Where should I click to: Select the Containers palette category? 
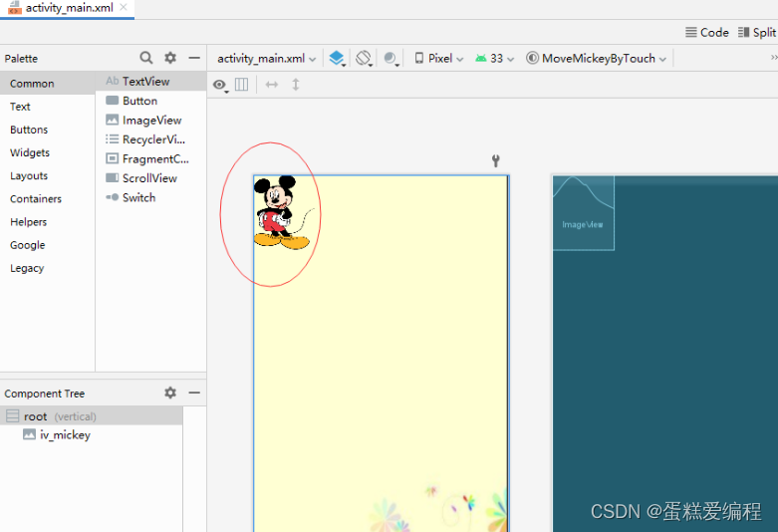[x=47, y=198]
